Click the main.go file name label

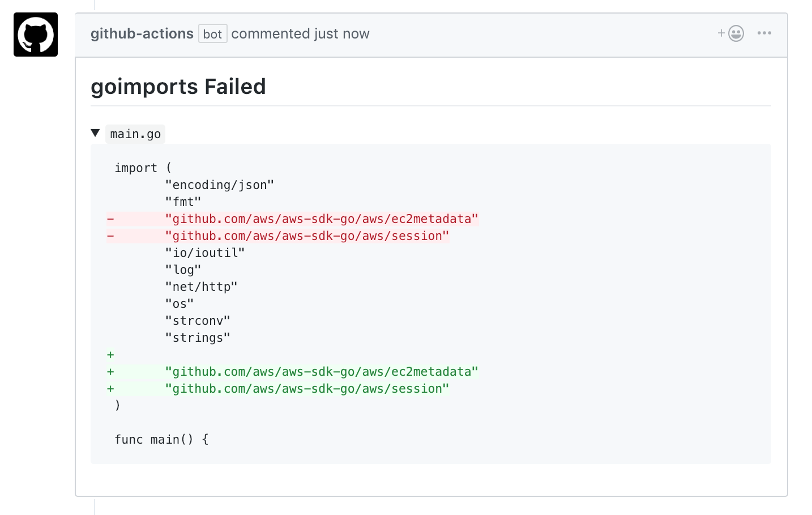click(x=135, y=134)
